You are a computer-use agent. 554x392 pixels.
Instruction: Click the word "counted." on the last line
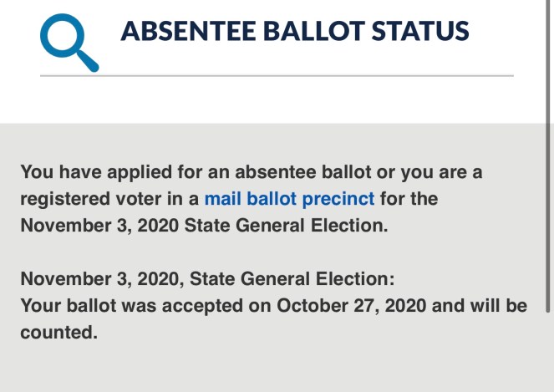58,333
